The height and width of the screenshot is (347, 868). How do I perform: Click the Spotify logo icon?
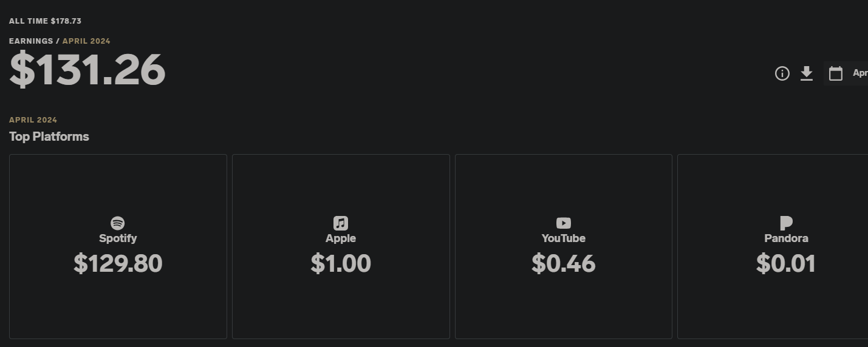118,223
